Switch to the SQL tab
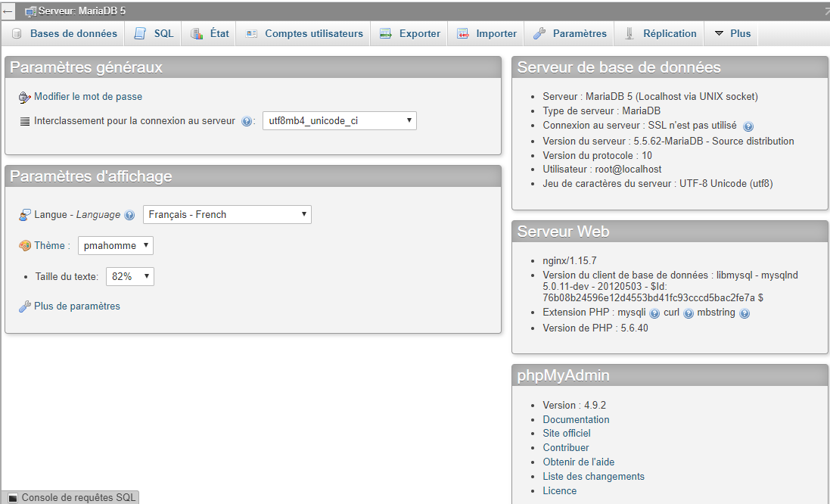Viewport: 830px width, 504px height. [x=154, y=33]
